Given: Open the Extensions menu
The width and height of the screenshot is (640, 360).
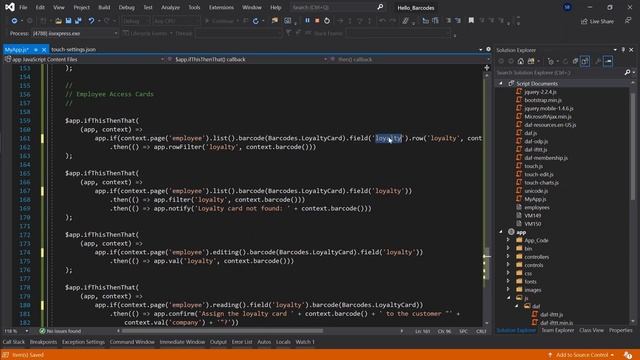Looking at the screenshot, I should (x=221, y=7).
